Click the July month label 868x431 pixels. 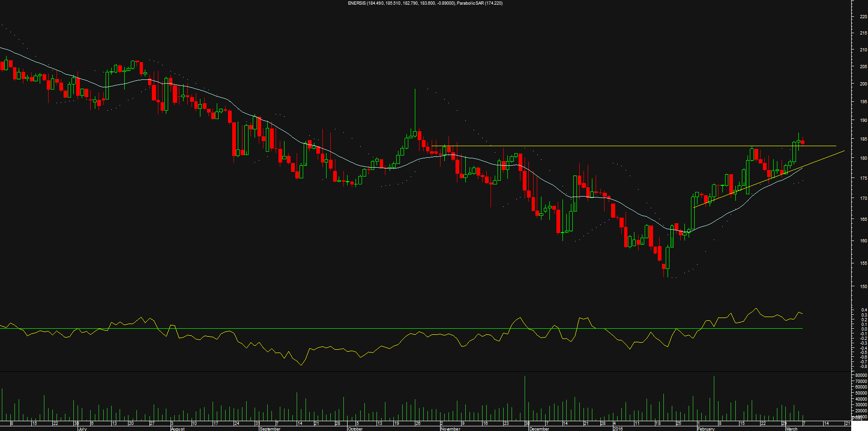pyautogui.click(x=82, y=429)
